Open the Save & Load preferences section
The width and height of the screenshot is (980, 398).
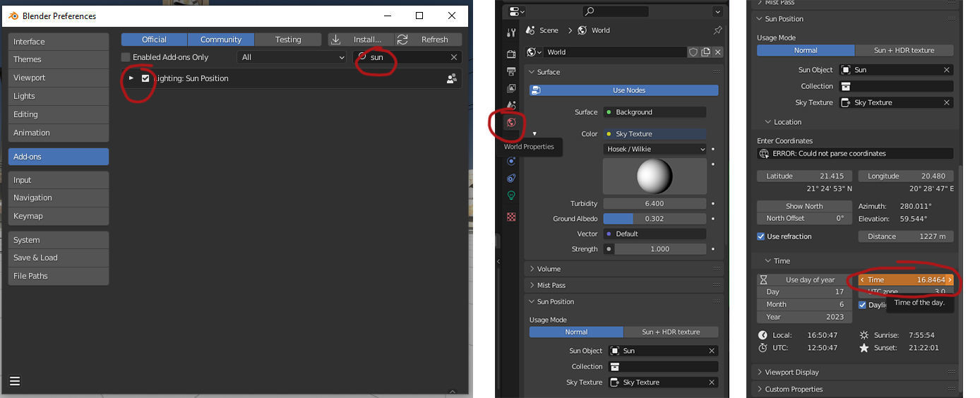click(x=59, y=258)
